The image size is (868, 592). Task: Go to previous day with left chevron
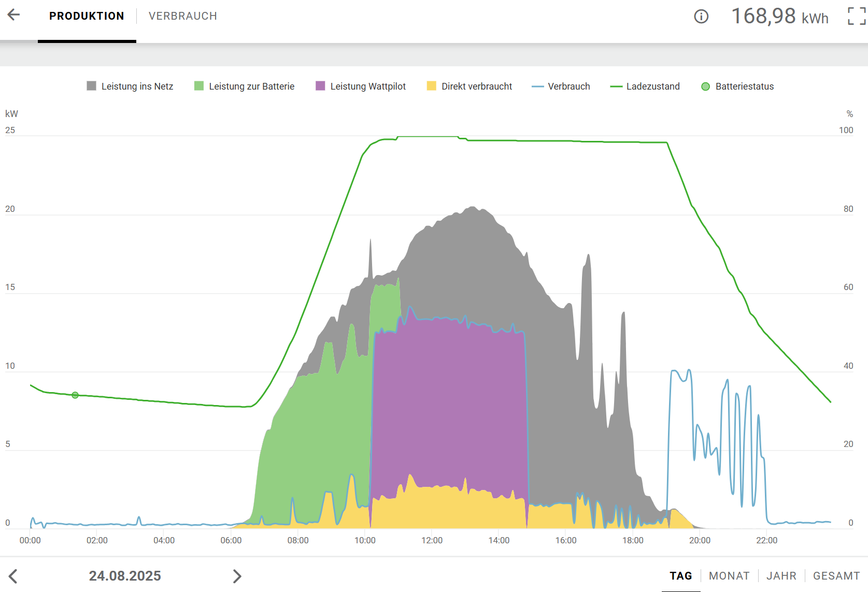pyautogui.click(x=13, y=576)
